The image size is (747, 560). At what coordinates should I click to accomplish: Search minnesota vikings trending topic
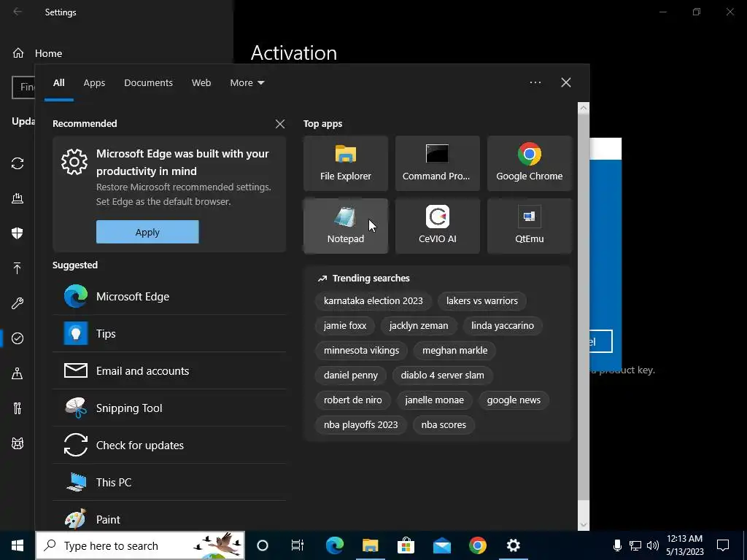(x=362, y=351)
